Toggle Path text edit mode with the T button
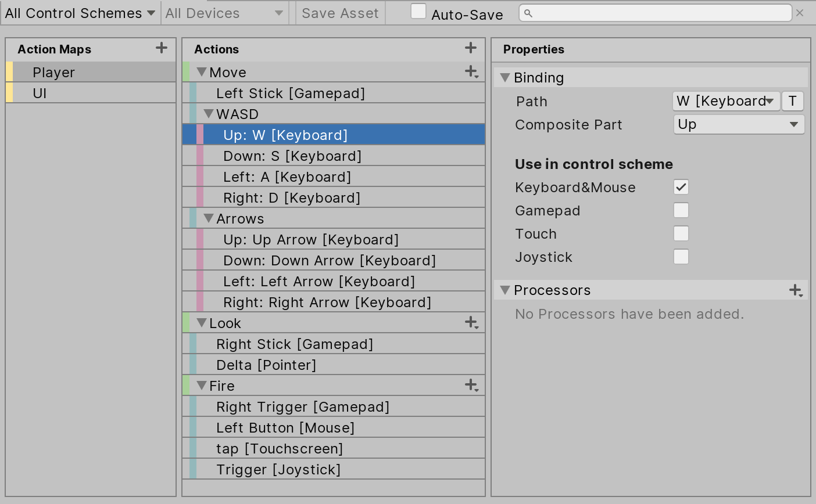 click(x=792, y=101)
